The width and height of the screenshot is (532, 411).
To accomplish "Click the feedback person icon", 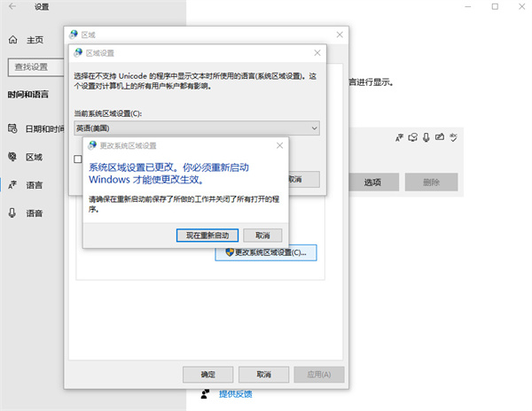I will [205, 394].
